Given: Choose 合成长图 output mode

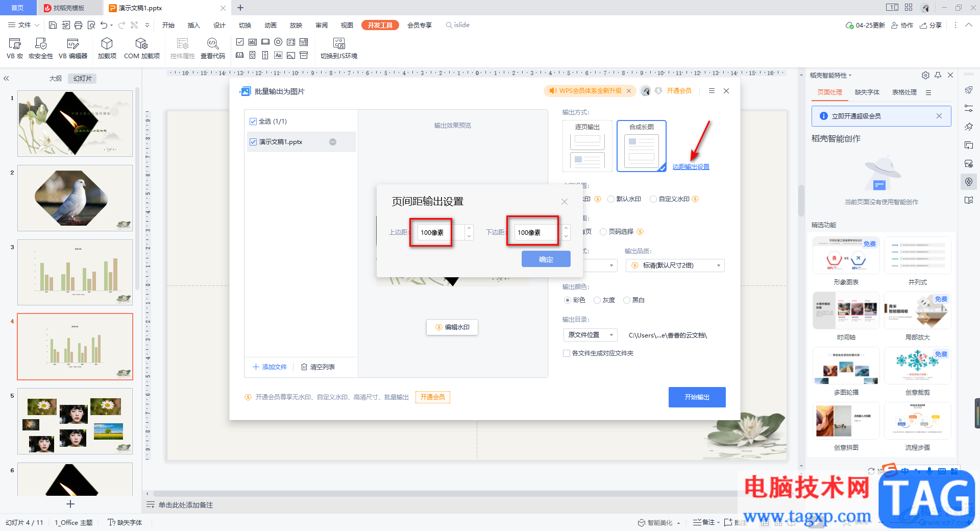Looking at the screenshot, I should (x=642, y=146).
